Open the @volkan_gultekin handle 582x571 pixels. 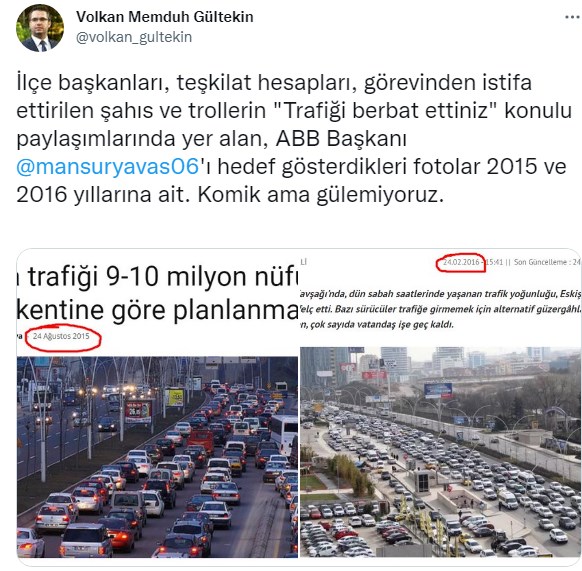coord(134,37)
